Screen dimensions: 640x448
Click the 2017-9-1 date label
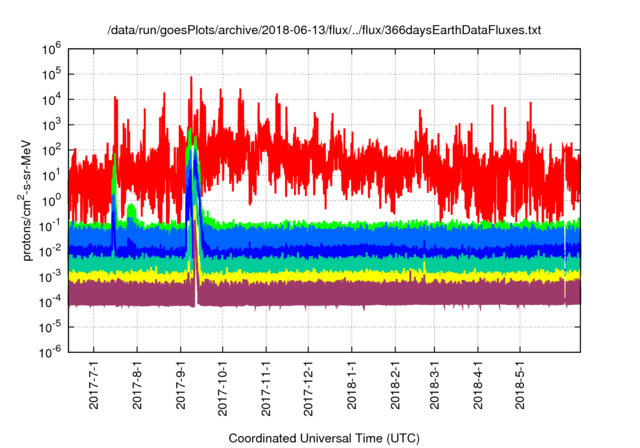180,384
